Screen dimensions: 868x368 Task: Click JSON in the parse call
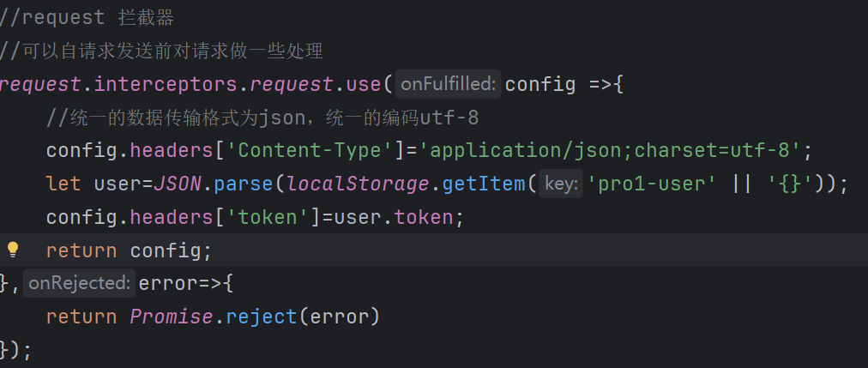178,184
